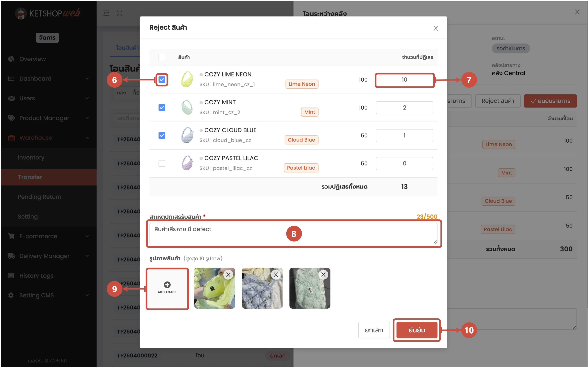Remove the blue bag product image
Viewport: 588px width, 368px height.
click(276, 275)
